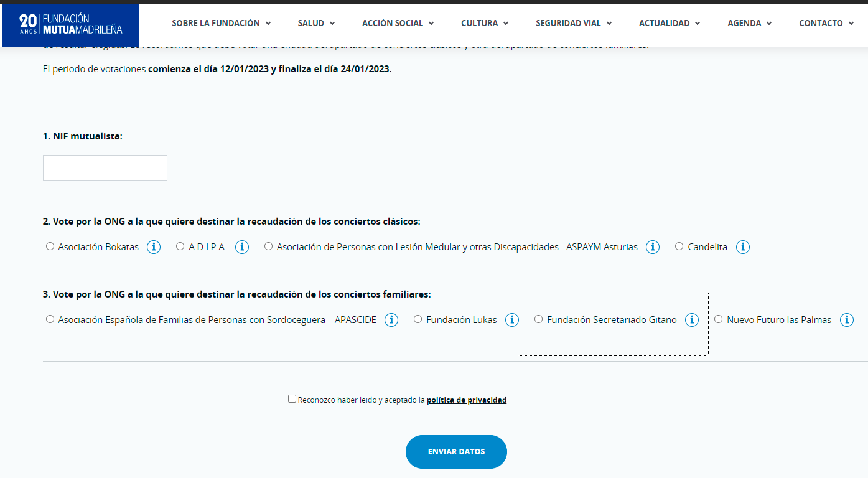The height and width of the screenshot is (478, 868).
Task: Show info for Nuevo Futuro las Palmas
Action: pos(846,320)
